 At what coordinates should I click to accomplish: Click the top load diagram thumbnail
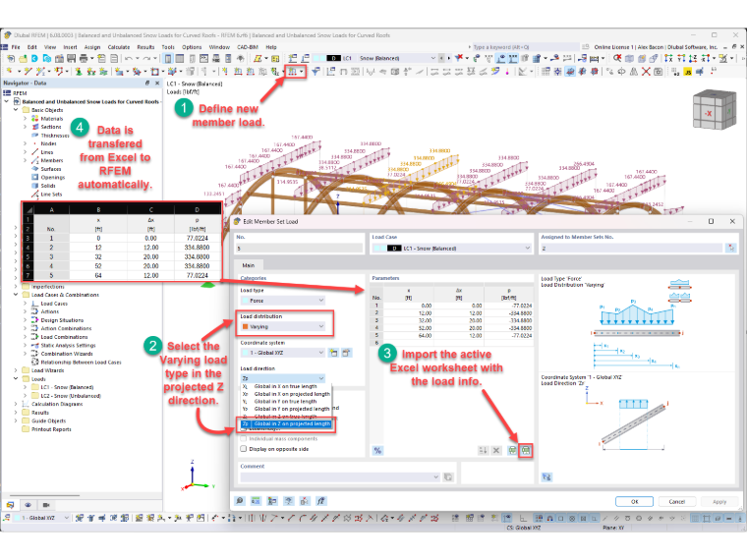pyautogui.click(x=679, y=284)
